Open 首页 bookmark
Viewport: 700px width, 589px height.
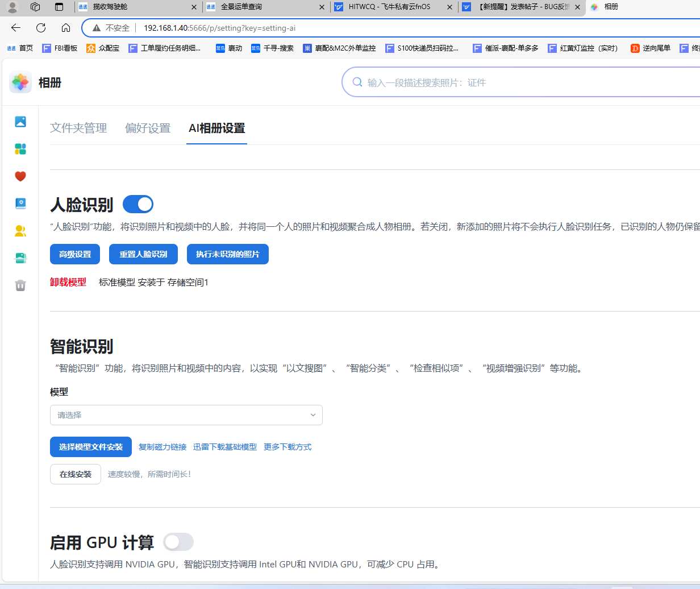(x=20, y=48)
